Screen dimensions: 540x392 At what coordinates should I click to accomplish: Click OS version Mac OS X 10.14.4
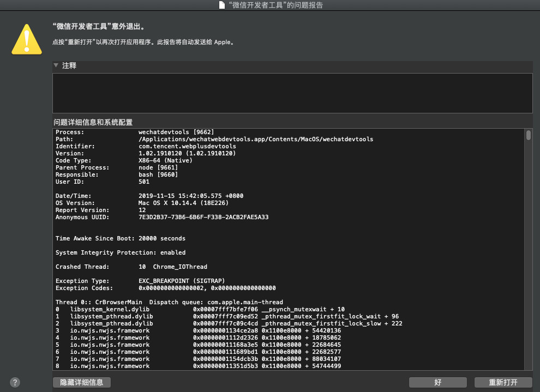(183, 203)
